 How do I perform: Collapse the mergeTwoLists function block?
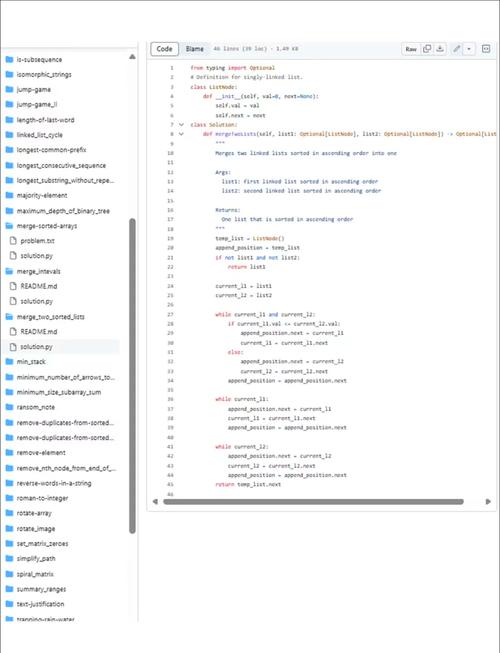click(x=181, y=134)
